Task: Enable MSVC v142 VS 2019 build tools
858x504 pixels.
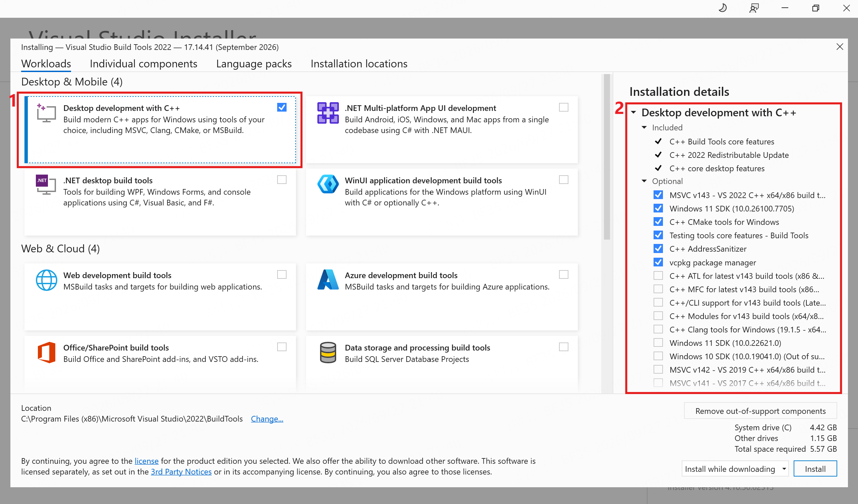Action: pyautogui.click(x=658, y=370)
